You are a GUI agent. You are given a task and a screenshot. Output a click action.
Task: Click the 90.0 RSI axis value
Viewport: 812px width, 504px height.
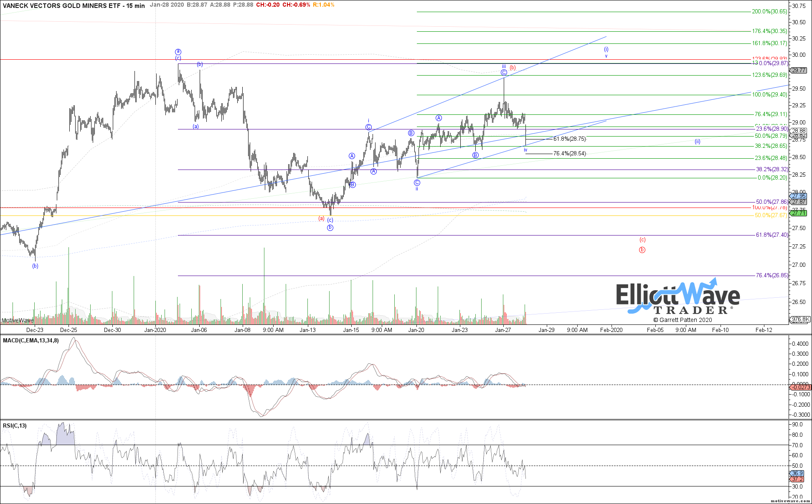[x=797, y=425]
